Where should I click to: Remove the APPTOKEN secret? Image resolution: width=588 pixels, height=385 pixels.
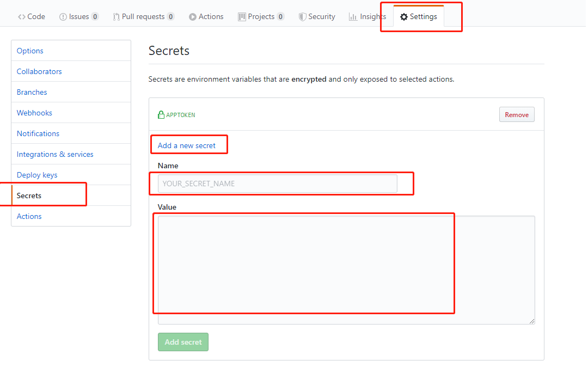coord(516,114)
